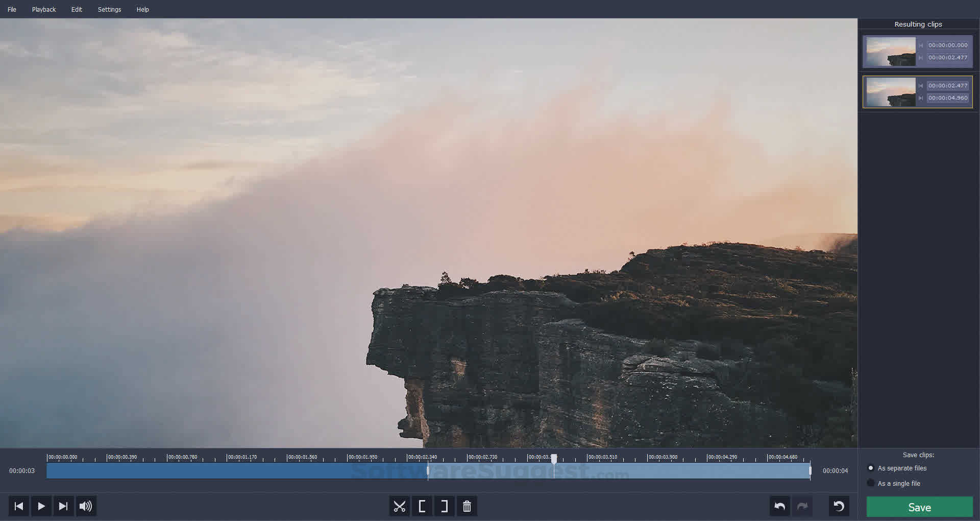
Task: Delete the selected fragment using the trash icon
Action: tap(467, 506)
